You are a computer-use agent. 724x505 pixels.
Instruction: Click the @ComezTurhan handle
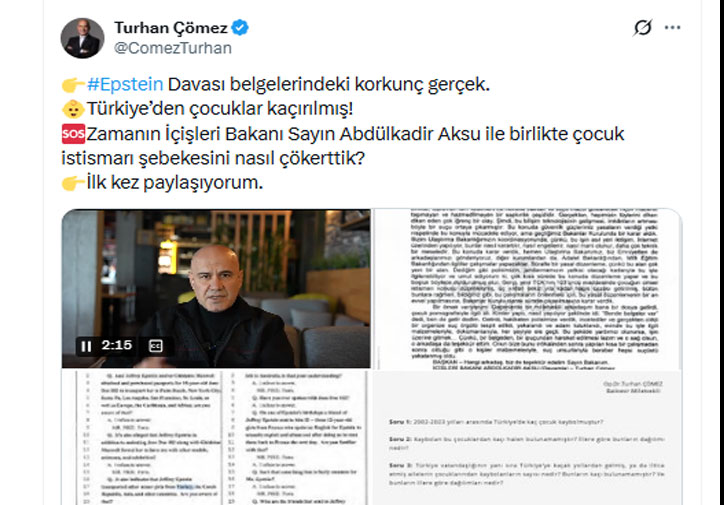[x=173, y=48]
